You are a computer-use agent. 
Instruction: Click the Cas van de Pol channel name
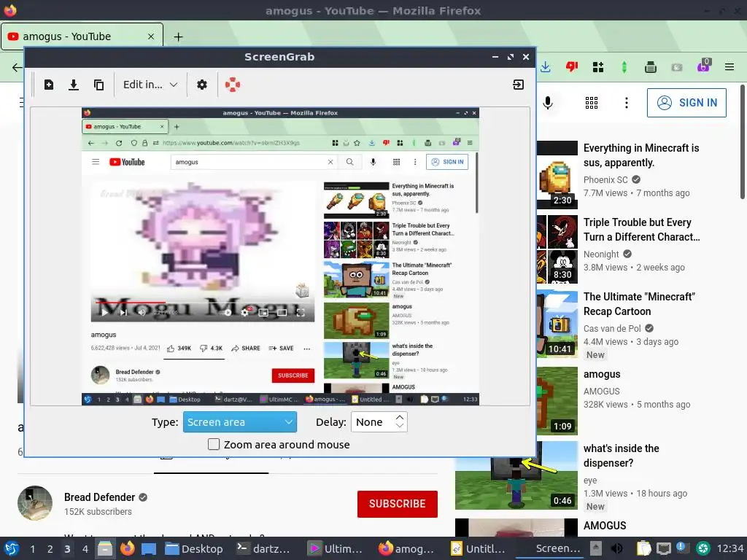[612, 329]
